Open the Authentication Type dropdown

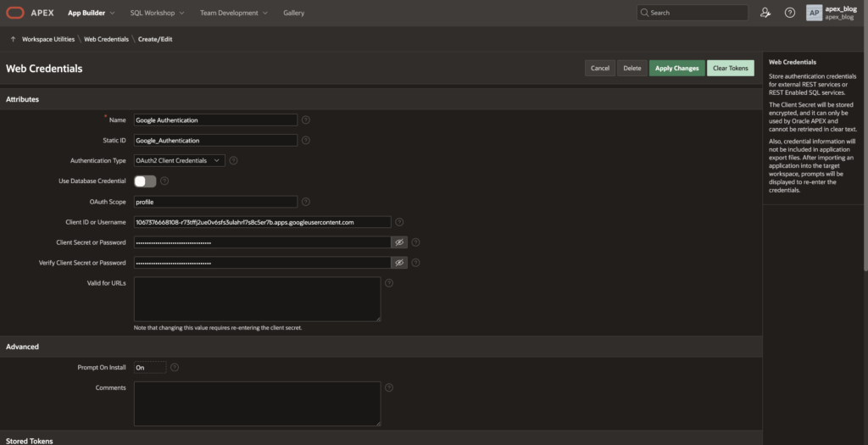pos(179,160)
